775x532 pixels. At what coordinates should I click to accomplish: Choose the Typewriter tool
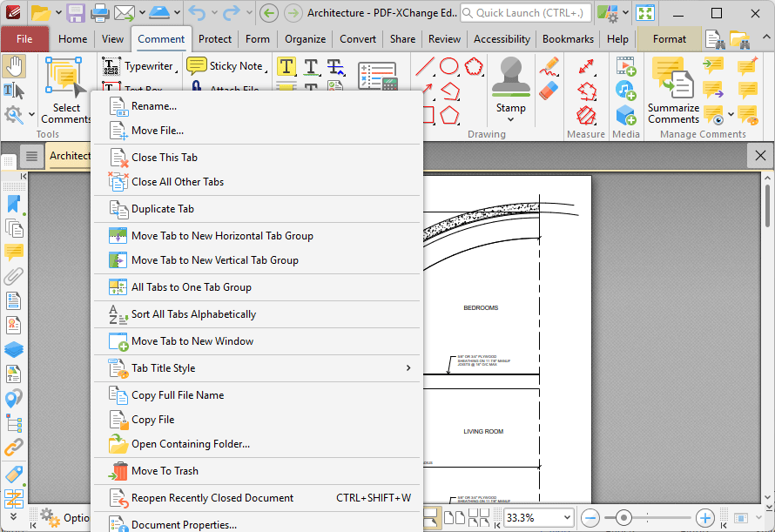[x=139, y=66]
